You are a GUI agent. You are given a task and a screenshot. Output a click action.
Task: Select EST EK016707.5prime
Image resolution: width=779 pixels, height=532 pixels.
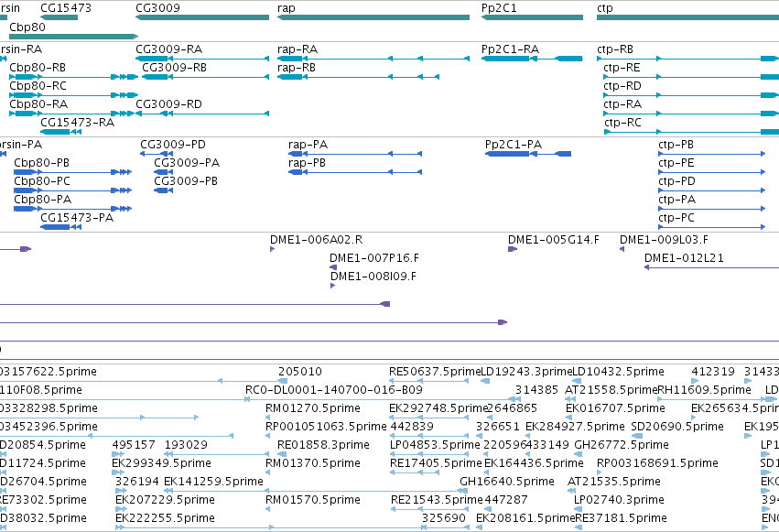615,408
